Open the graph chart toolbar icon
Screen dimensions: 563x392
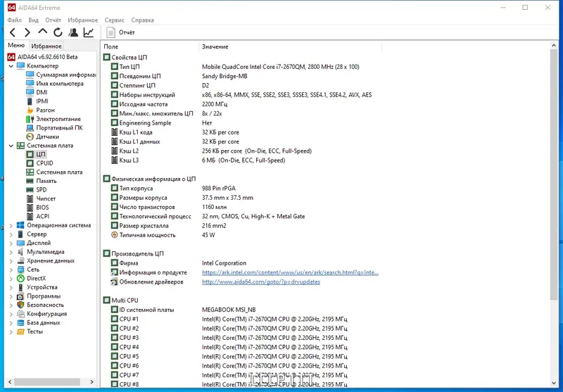89,32
